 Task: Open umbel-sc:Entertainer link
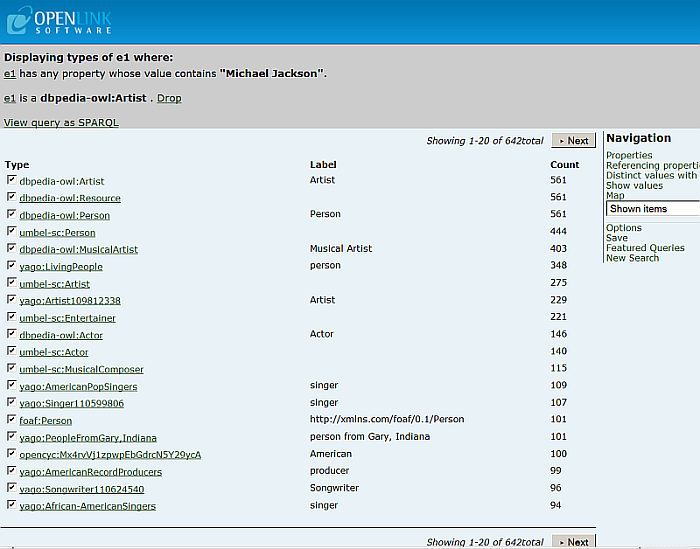67,318
